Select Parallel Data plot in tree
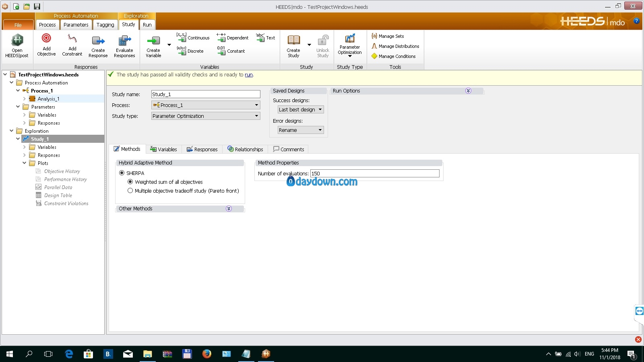The height and width of the screenshot is (362, 644). (x=58, y=187)
